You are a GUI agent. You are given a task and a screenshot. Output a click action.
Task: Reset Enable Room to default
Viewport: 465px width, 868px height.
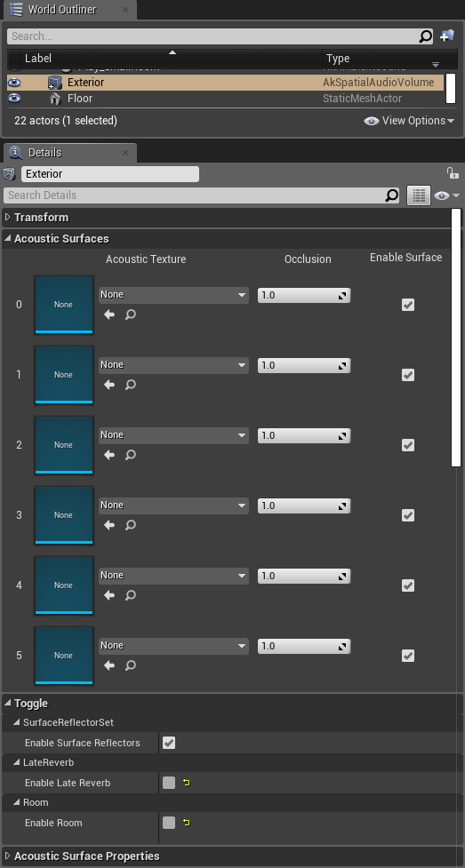click(x=186, y=823)
